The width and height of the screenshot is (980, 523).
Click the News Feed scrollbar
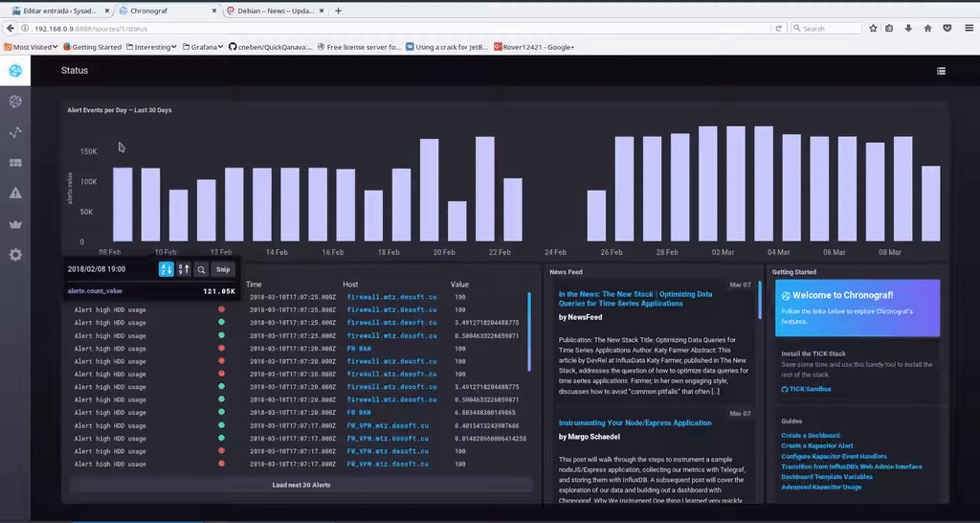(x=760, y=300)
